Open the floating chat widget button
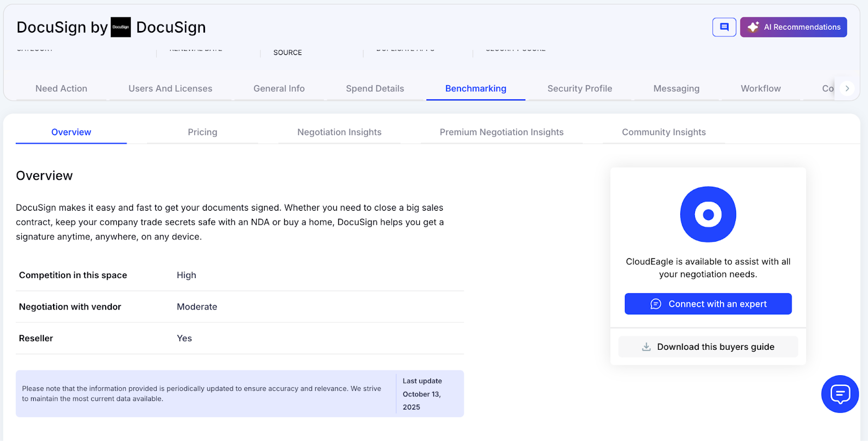Screen dimensions: 868x441 pos(840,394)
